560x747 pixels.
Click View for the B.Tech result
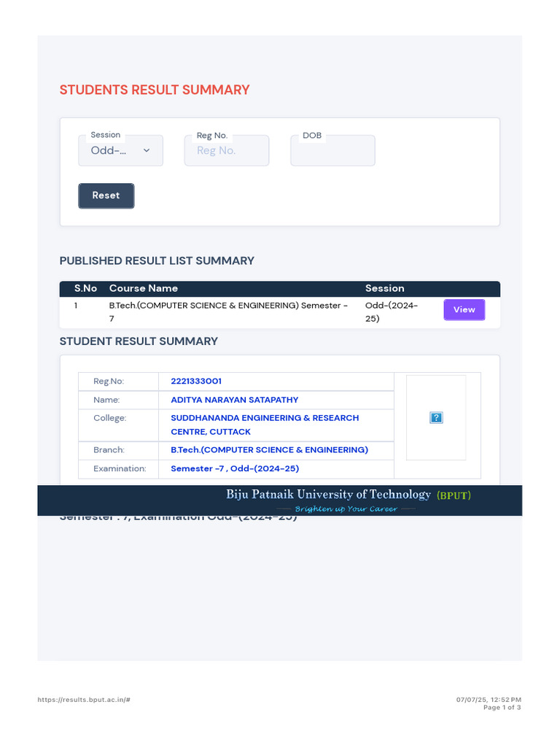point(464,310)
